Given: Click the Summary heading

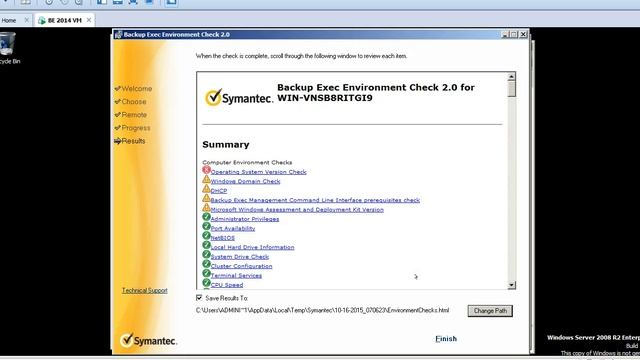Looking at the screenshot, I should [x=226, y=144].
